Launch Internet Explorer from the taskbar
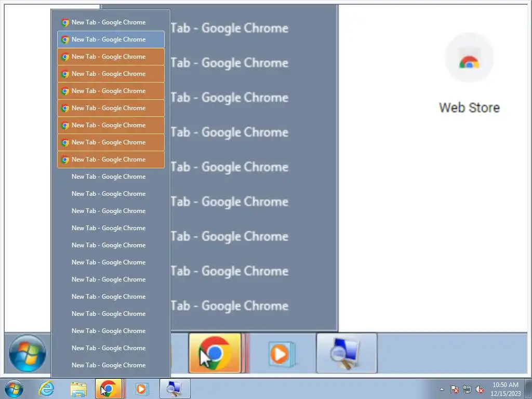Screen dimensions: 532x399 (46, 389)
